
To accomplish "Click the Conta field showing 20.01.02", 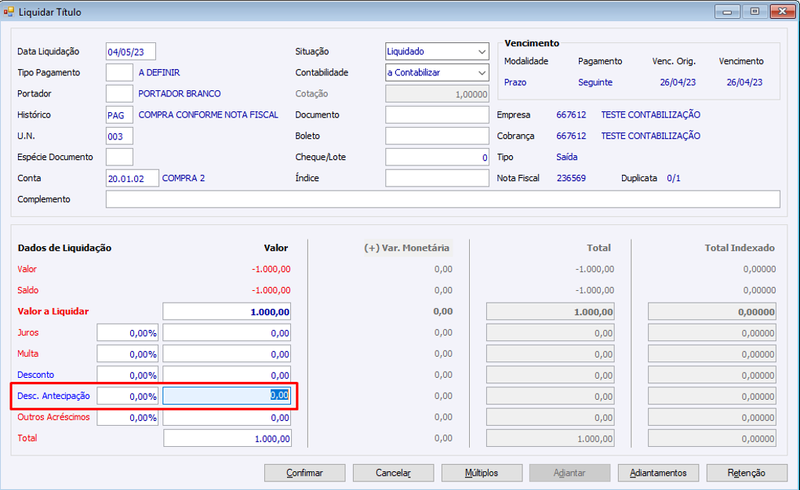I will click(132, 178).
